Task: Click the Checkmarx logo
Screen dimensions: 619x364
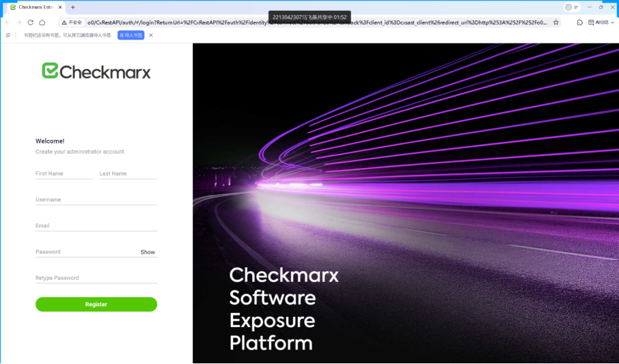Action: pos(96,71)
